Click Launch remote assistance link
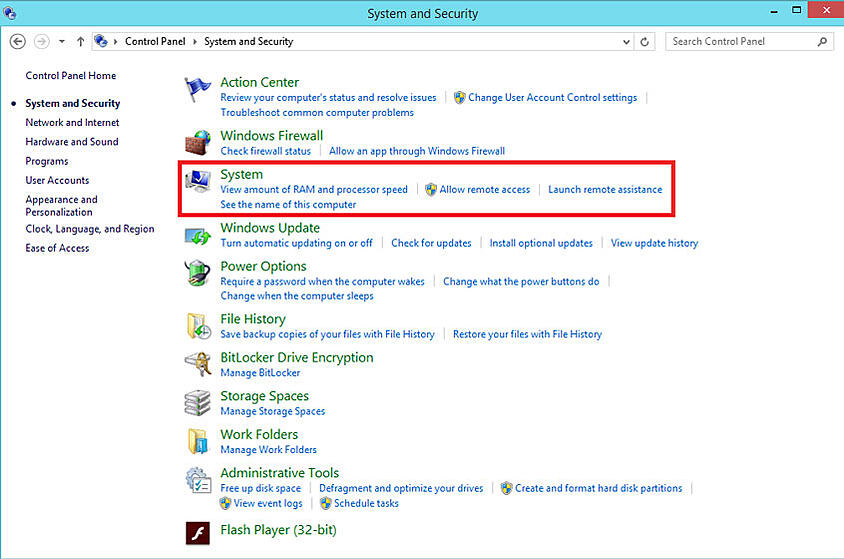Screen dimensions: 844x559 click(605, 189)
